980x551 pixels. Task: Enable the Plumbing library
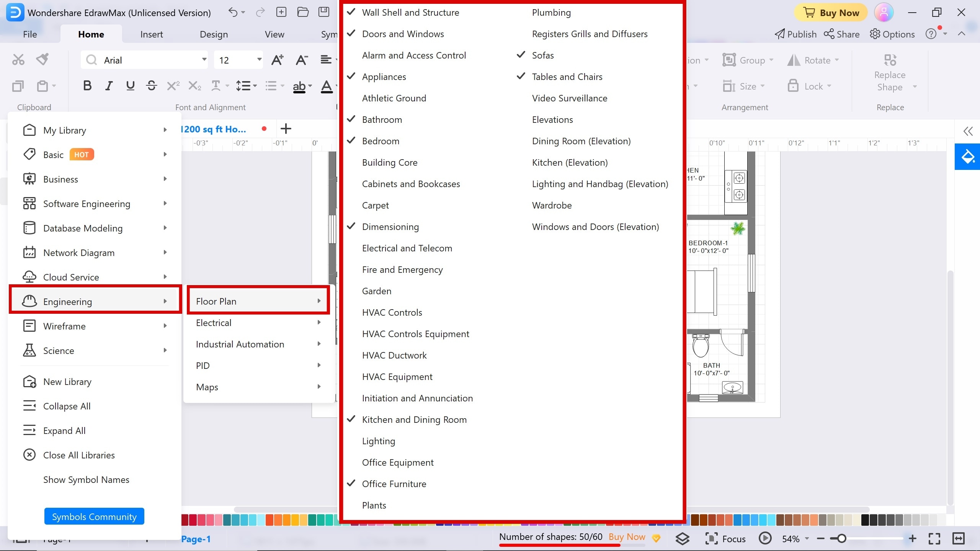[x=551, y=12]
